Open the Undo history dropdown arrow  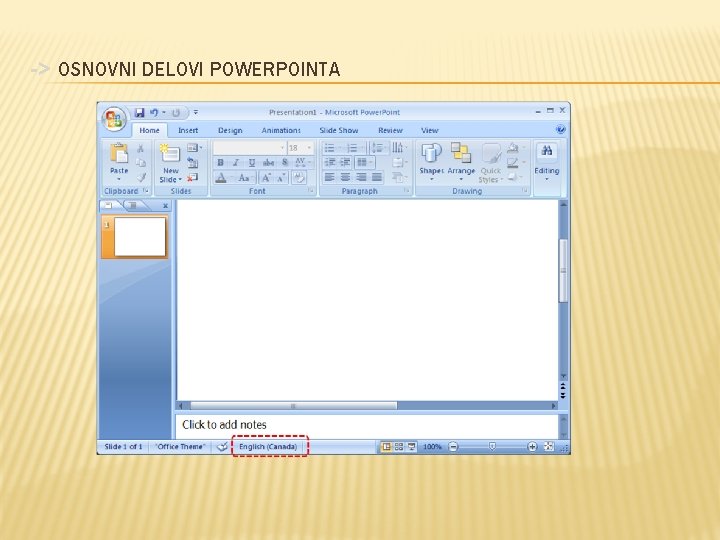click(x=164, y=112)
